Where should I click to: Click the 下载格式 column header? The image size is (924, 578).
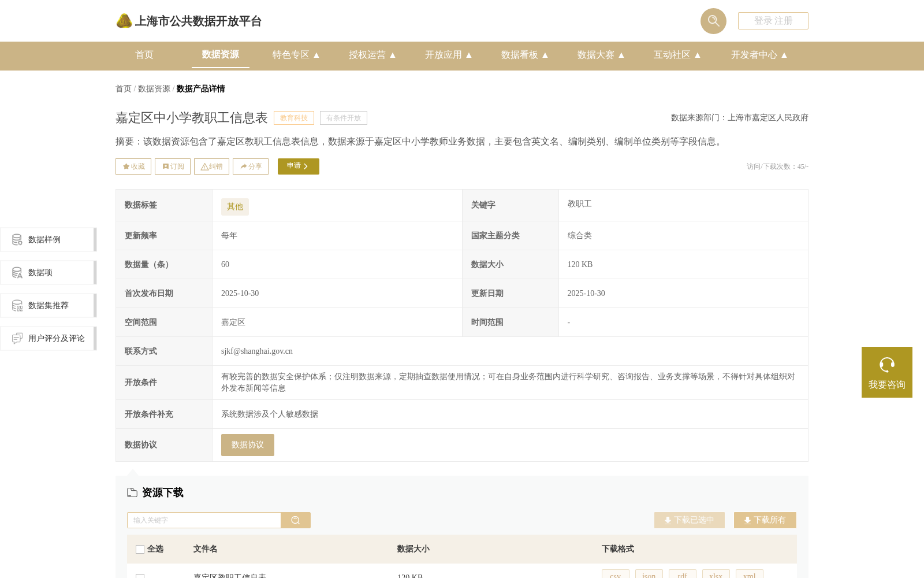pyautogui.click(x=618, y=549)
